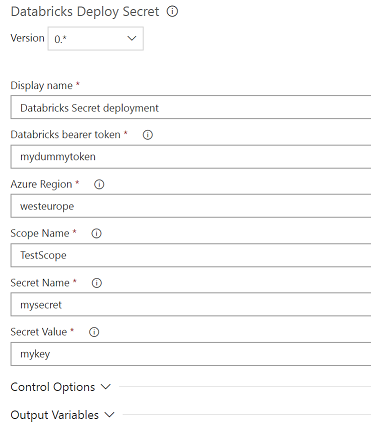Open the Databricks Deploy Secret info icon
Image resolution: width=371 pixels, height=437 pixels.
pyautogui.click(x=172, y=12)
